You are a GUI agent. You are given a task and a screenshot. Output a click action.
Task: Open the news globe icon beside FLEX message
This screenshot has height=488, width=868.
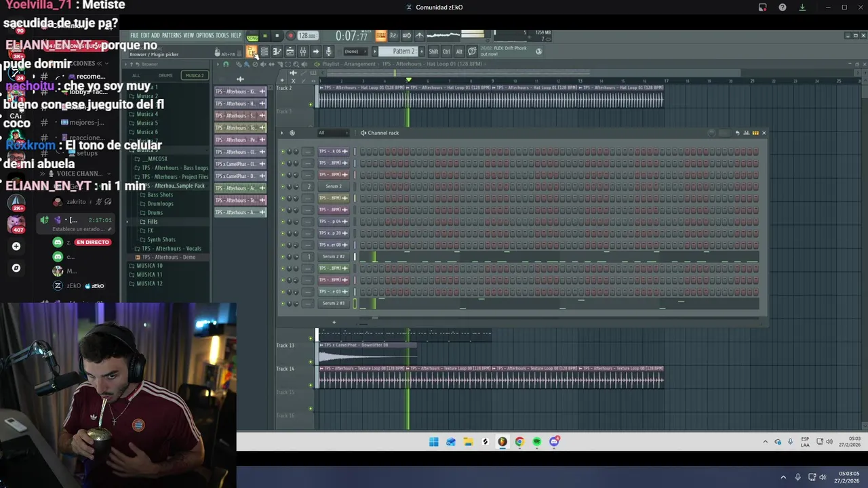(538, 52)
